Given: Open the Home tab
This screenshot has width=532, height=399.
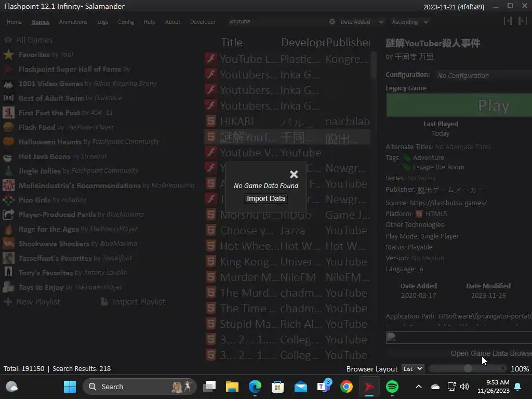Looking at the screenshot, I should tap(14, 22).
